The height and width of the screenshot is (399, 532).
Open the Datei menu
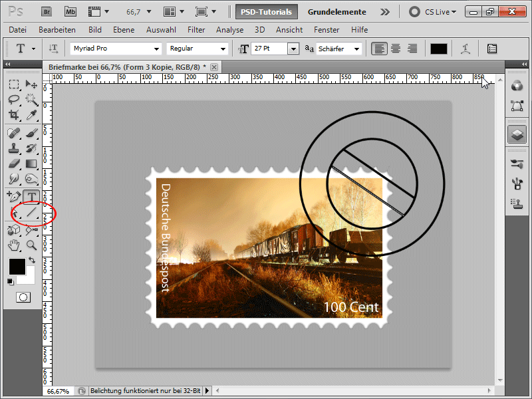coord(18,30)
